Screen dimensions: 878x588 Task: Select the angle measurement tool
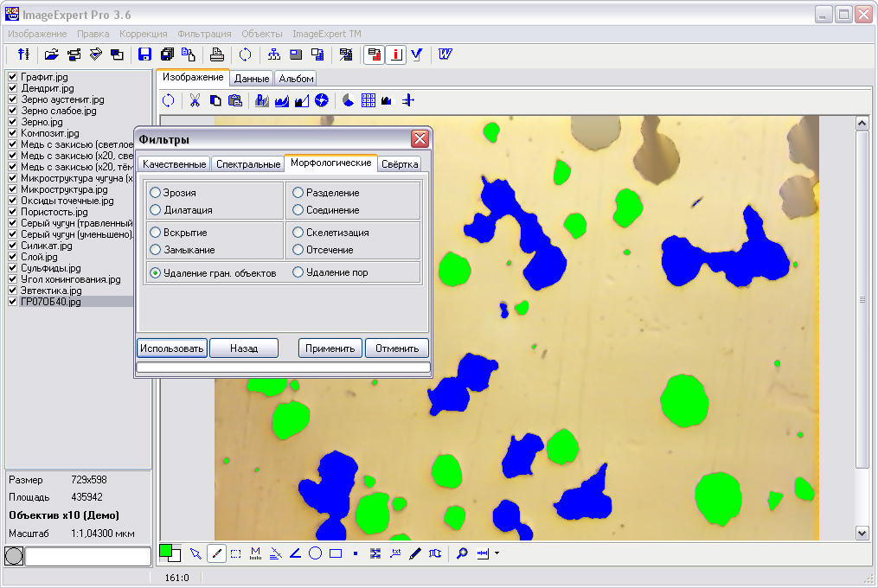click(295, 553)
